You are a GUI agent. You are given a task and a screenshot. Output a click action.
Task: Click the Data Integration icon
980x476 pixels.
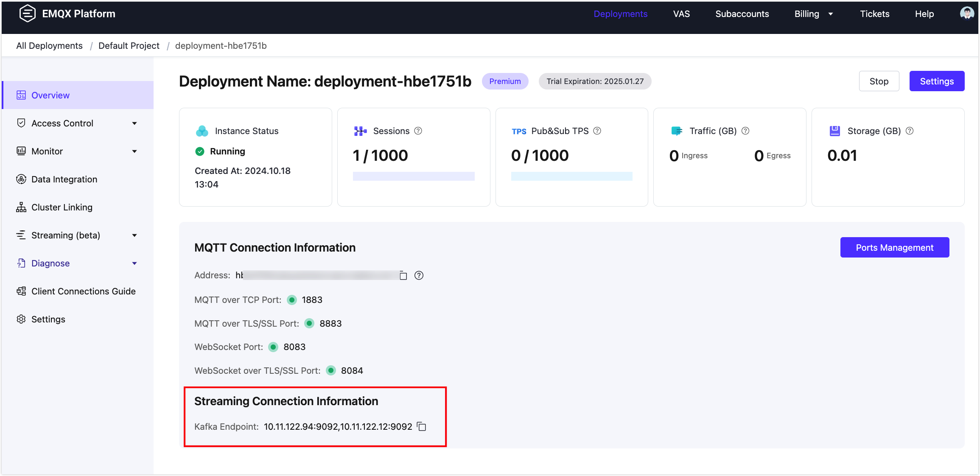point(21,179)
